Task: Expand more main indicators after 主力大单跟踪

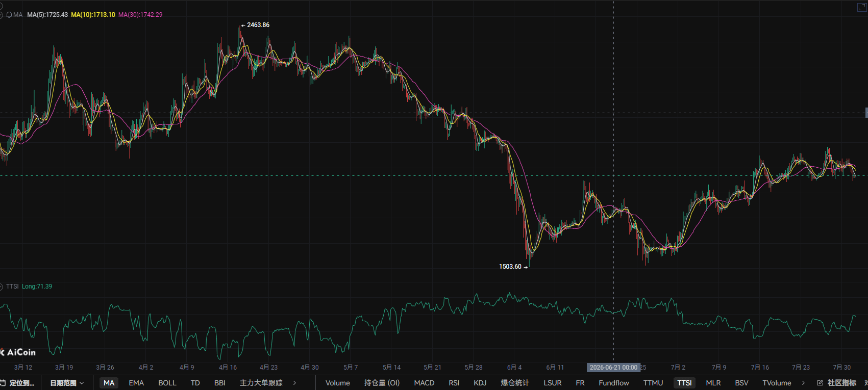Action: (x=294, y=383)
